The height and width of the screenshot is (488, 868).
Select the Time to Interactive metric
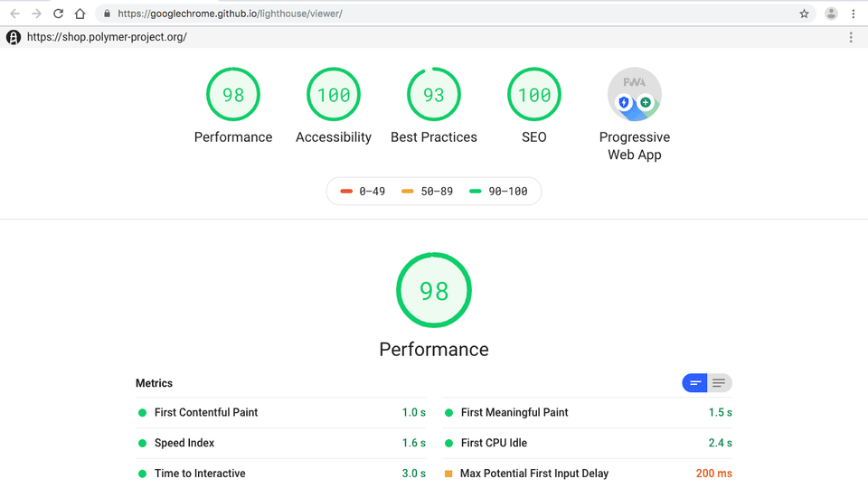click(280, 474)
